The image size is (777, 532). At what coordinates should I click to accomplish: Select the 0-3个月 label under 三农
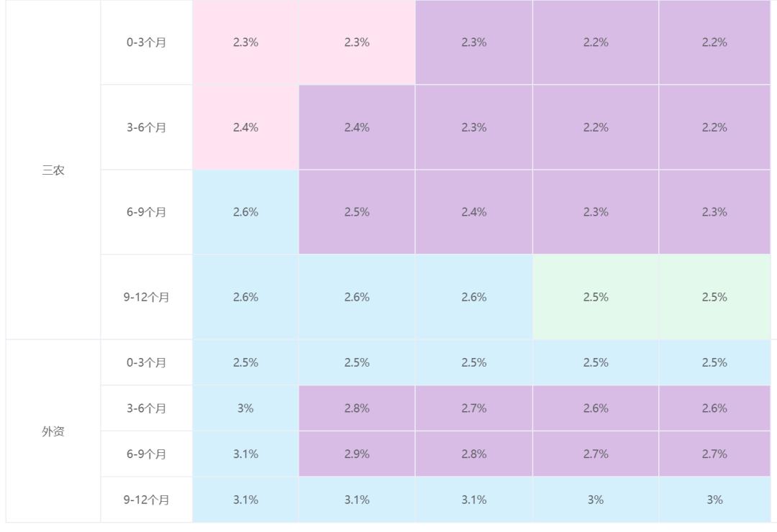tap(146, 42)
